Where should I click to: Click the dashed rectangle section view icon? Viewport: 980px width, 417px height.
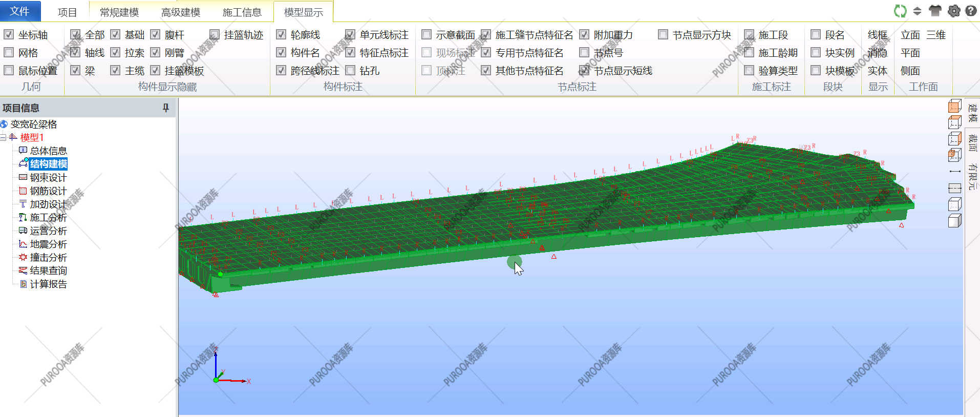tap(954, 188)
